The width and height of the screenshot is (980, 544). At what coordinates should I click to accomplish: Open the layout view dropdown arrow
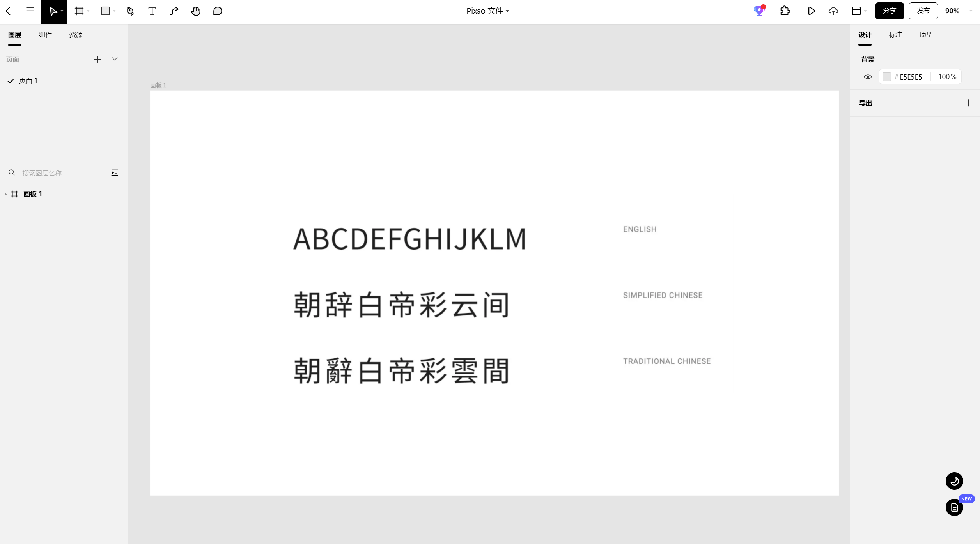coord(865,11)
